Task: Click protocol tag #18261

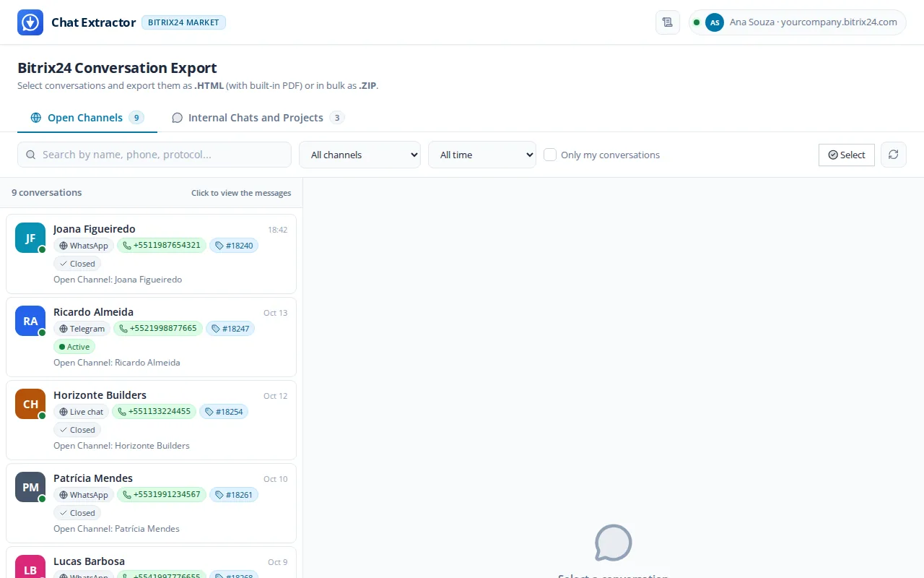Action: 234,495
